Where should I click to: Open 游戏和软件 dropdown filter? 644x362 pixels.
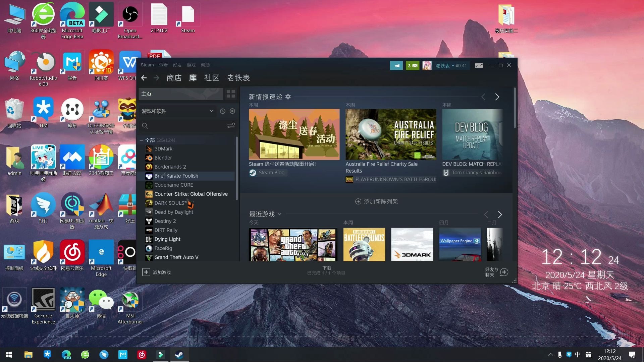(177, 111)
